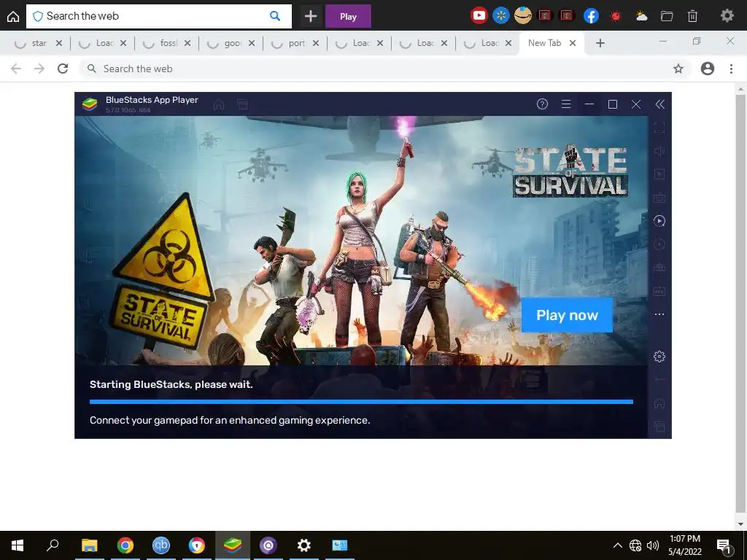The height and width of the screenshot is (560, 747).
Task: Go forward to next page
Action: pyautogui.click(x=39, y=69)
